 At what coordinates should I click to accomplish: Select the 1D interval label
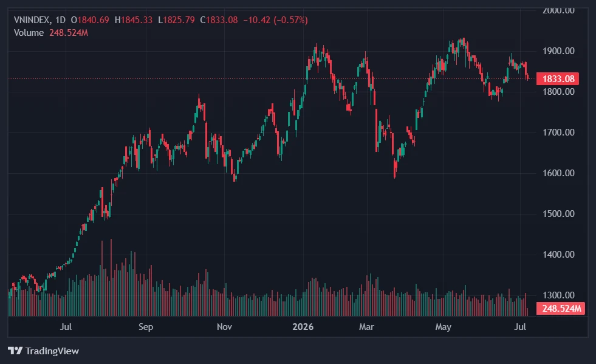point(60,20)
